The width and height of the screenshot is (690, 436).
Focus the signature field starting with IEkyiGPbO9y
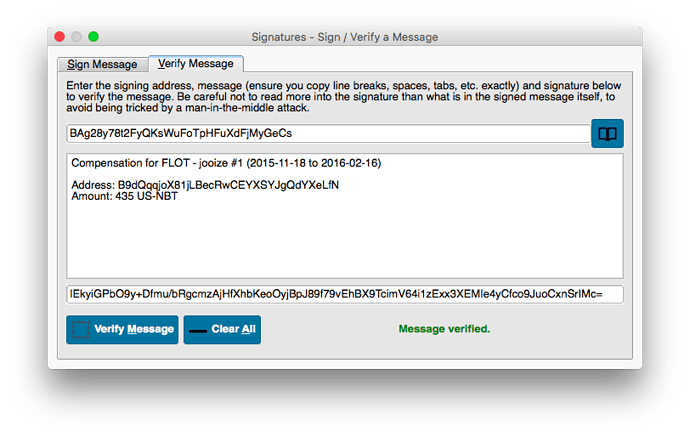(345, 294)
